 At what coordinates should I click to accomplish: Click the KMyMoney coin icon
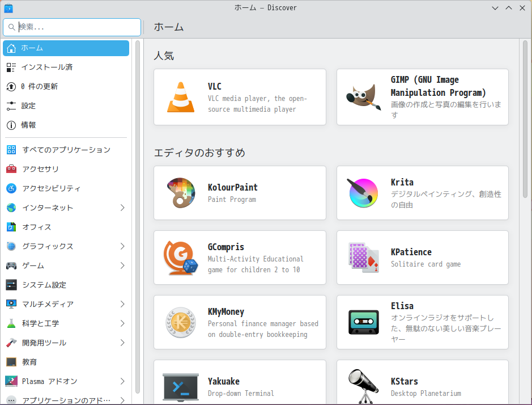click(x=181, y=322)
